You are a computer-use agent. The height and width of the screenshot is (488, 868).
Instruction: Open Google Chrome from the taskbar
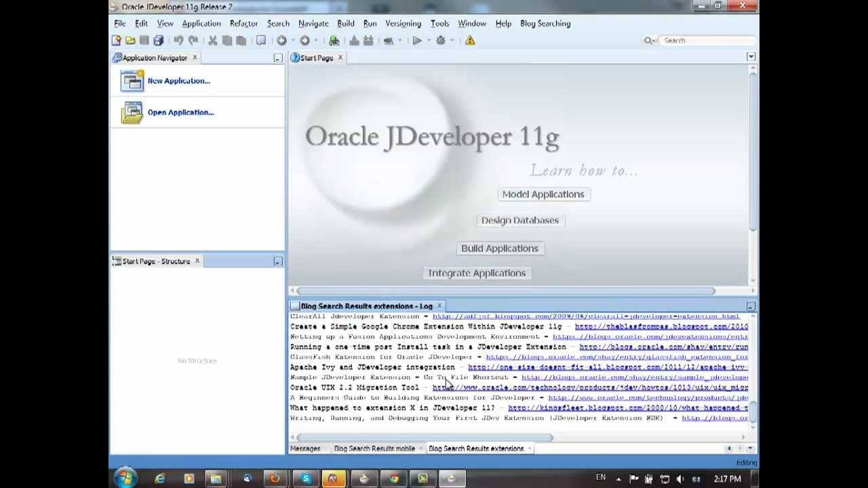(393, 479)
